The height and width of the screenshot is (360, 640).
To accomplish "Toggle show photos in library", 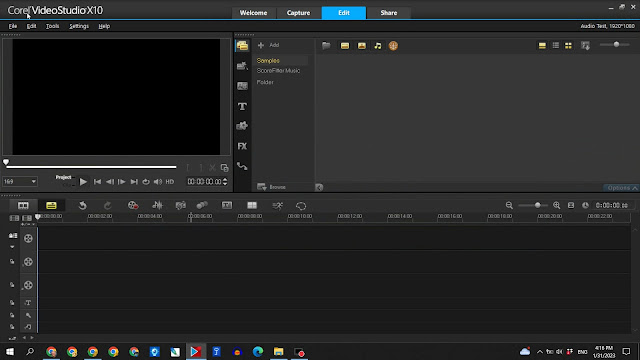I will click(362, 46).
